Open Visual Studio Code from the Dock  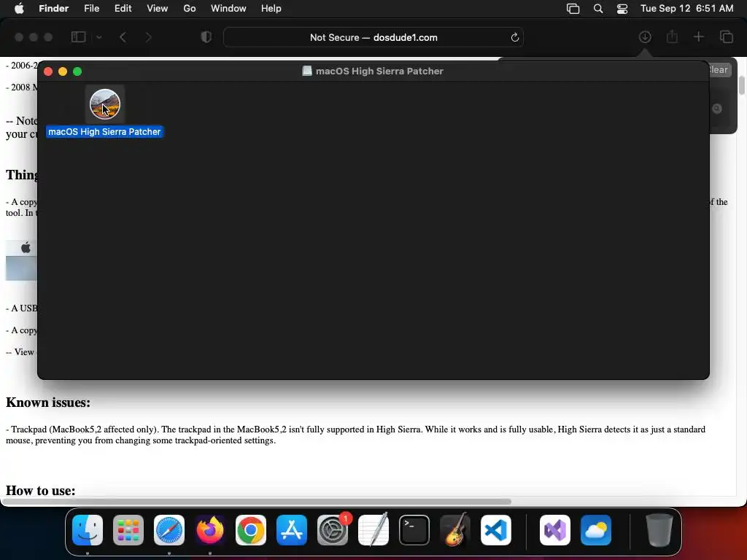tap(496, 530)
